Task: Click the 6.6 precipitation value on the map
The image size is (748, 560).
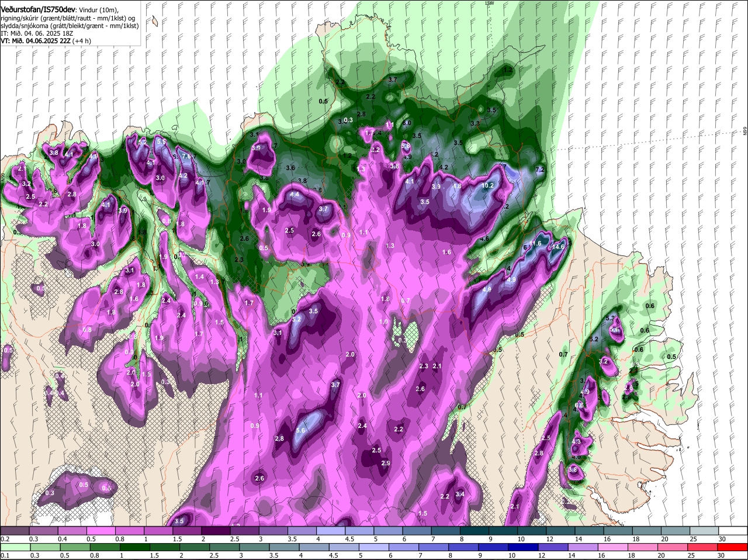Action: pos(580,405)
